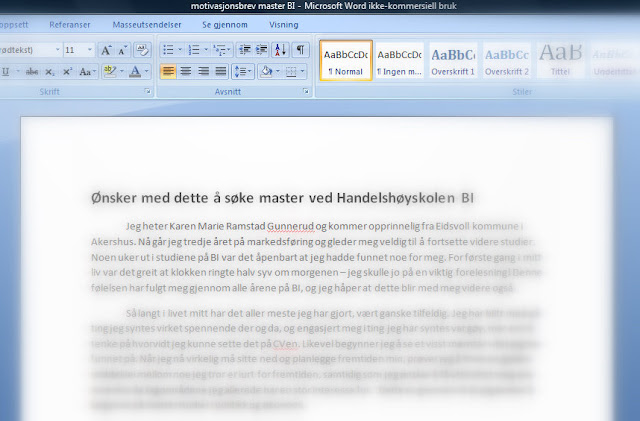Apply numbered list formatting

[x=193, y=50]
